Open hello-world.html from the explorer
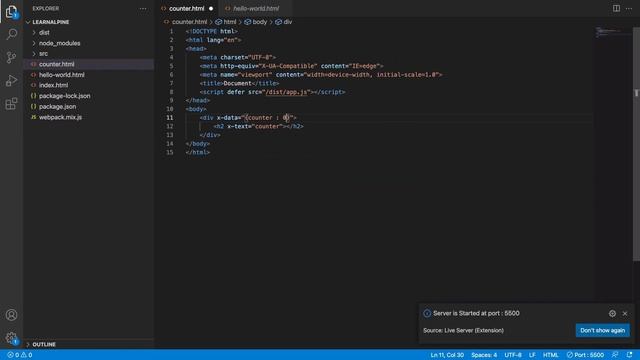 click(x=62, y=75)
